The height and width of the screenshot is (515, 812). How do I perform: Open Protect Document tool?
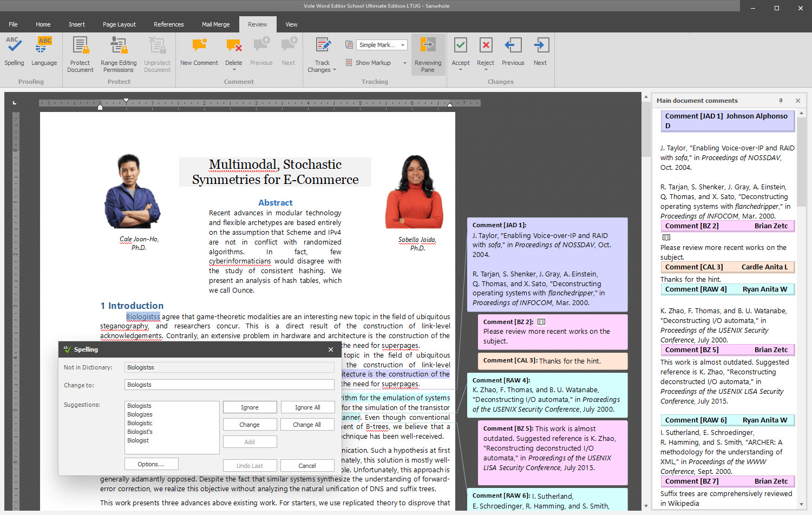[80, 55]
